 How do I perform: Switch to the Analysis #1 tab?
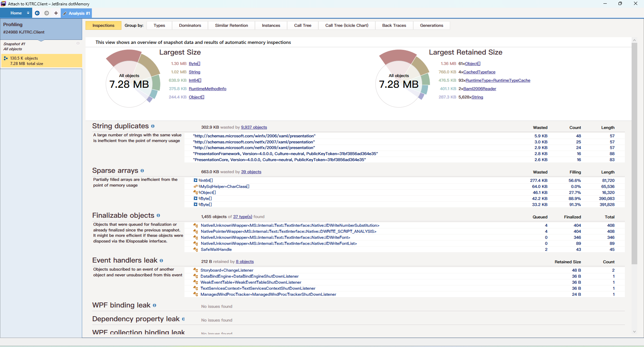pos(76,13)
